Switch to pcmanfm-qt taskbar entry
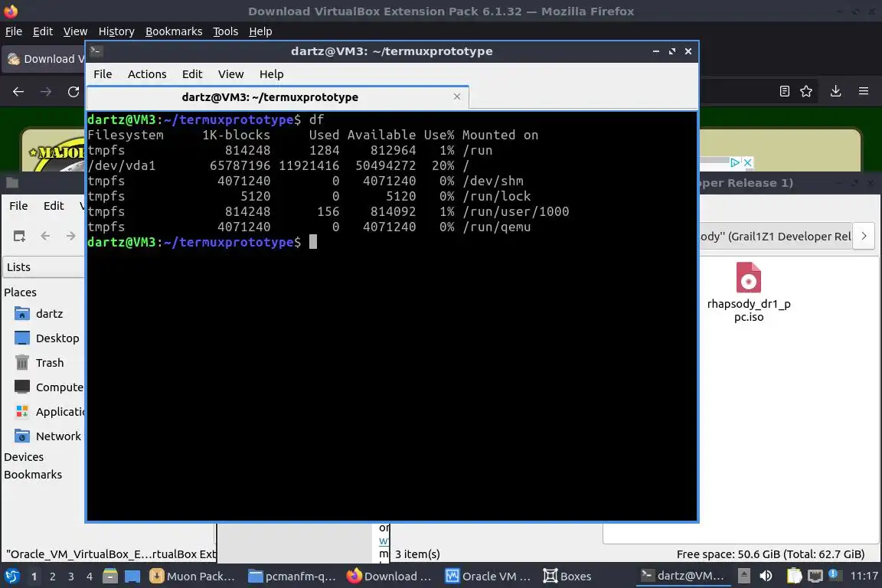 [292, 577]
